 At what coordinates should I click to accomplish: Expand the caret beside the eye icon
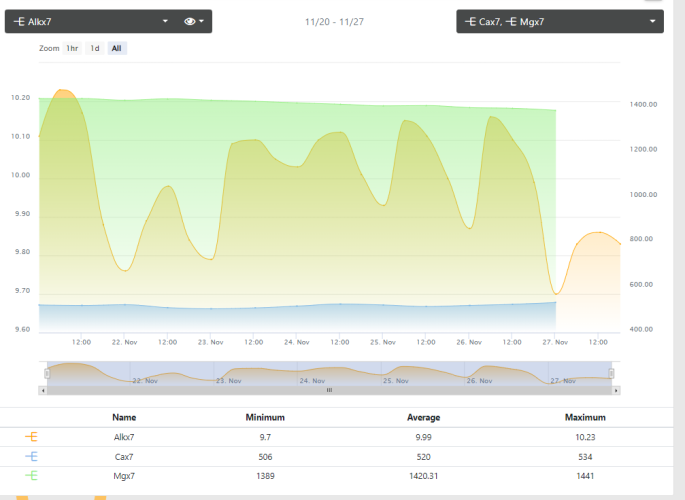click(x=201, y=21)
